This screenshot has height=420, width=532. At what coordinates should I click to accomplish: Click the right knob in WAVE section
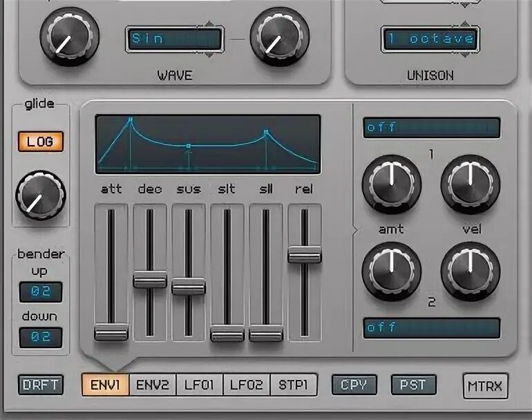(x=280, y=37)
